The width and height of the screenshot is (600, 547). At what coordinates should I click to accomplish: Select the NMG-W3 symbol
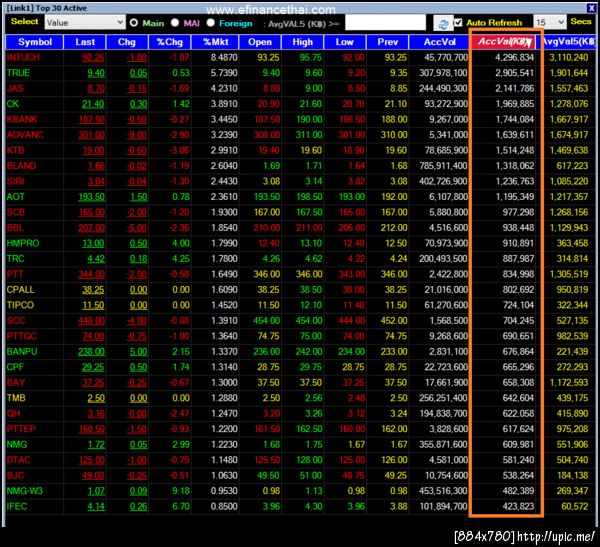point(25,491)
